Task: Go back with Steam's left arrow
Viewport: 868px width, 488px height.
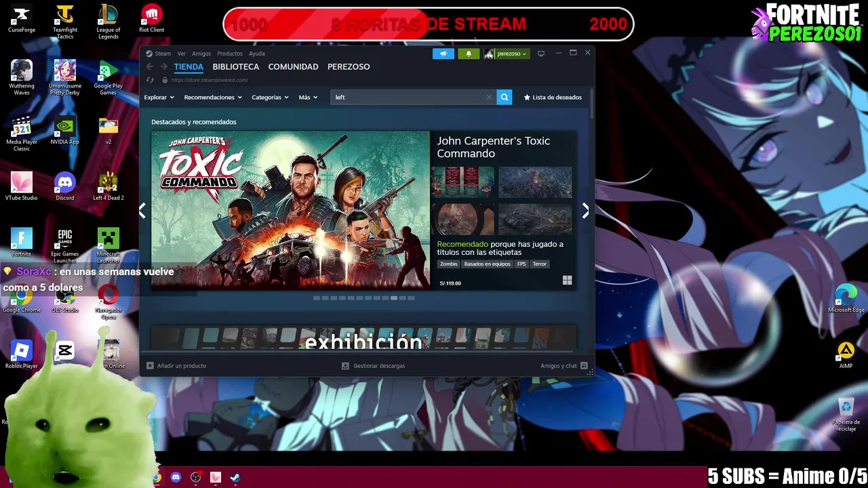Action: [x=150, y=66]
